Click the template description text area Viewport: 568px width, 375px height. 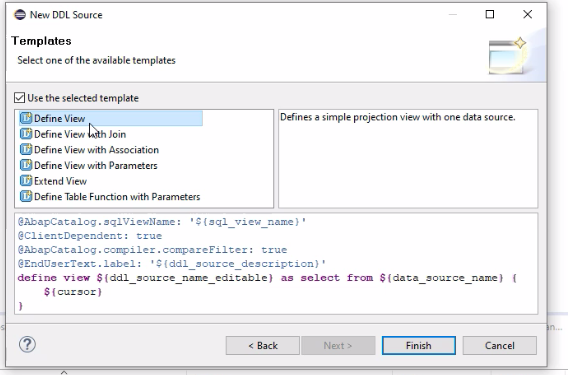(x=408, y=159)
